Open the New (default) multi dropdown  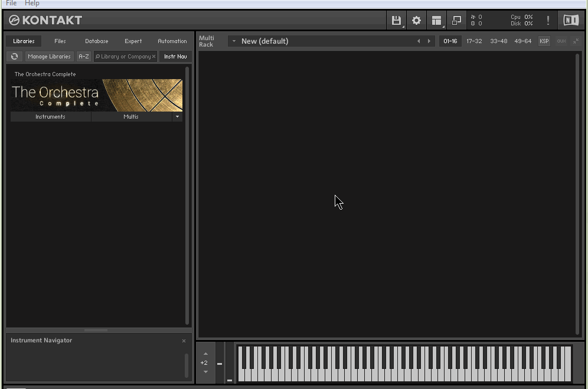pyautogui.click(x=234, y=41)
